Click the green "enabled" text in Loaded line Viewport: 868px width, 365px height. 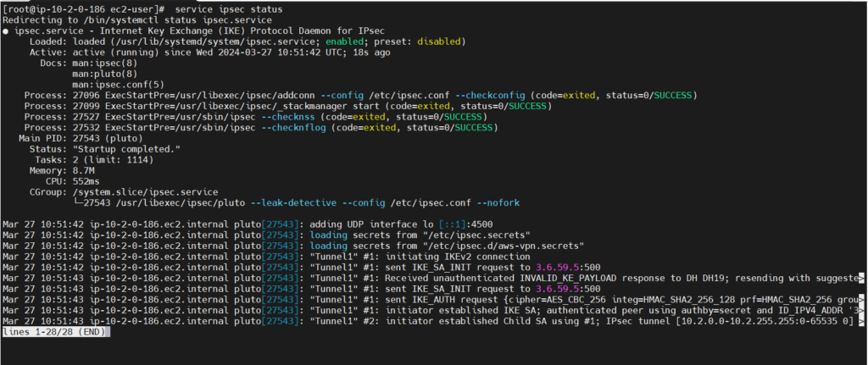[344, 42]
